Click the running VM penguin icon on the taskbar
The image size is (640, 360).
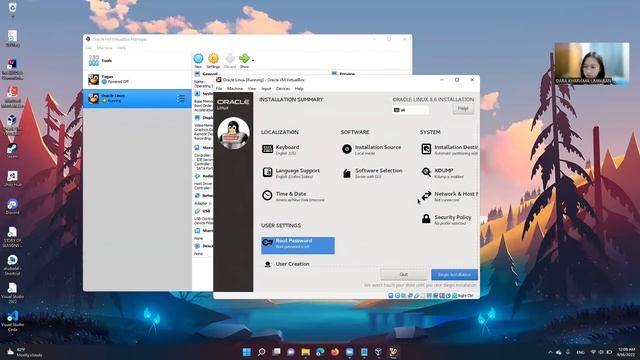393,352
